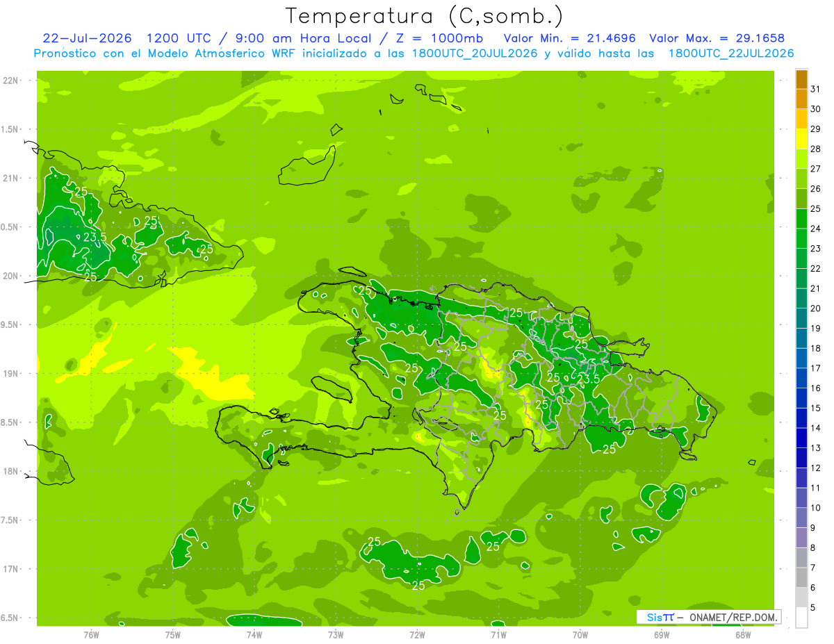Click the purple legend swatch between 9 and 10
Screen dimensions: 834x644
click(801, 518)
